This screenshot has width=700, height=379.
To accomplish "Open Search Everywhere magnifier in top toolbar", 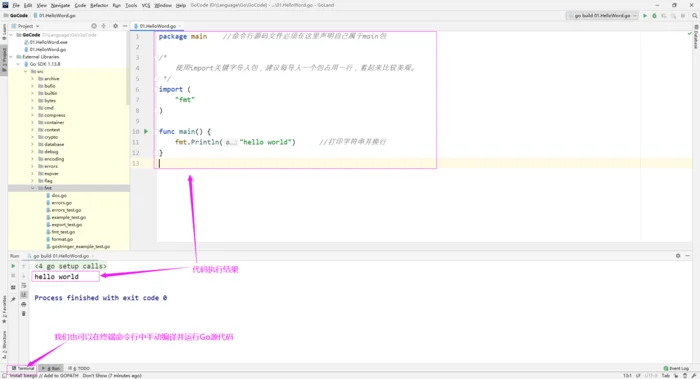I will (695, 16).
